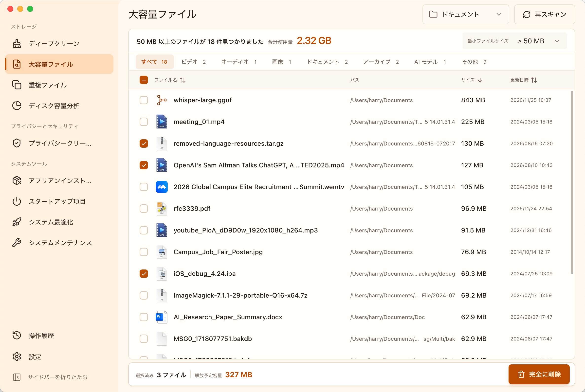Click the サイドバーを折りたたむ collapse icon
This screenshot has width=585, height=392.
pyautogui.click(x=17, y=377)
